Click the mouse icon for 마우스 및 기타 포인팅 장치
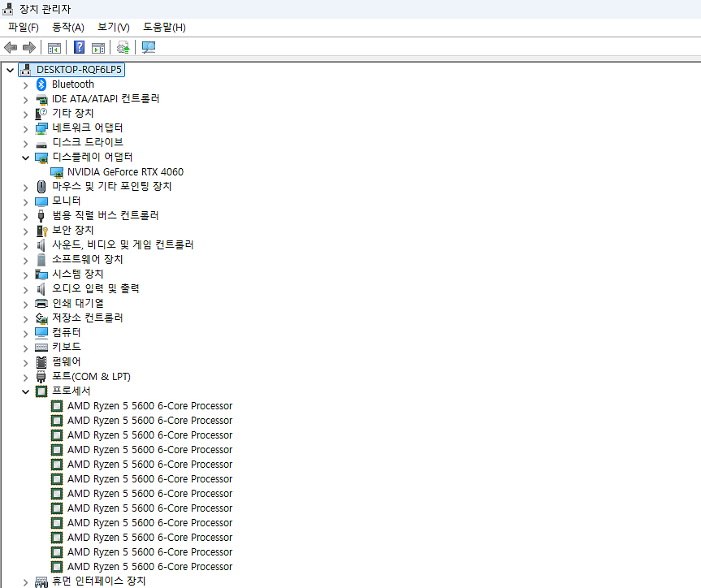 [41, 187]
